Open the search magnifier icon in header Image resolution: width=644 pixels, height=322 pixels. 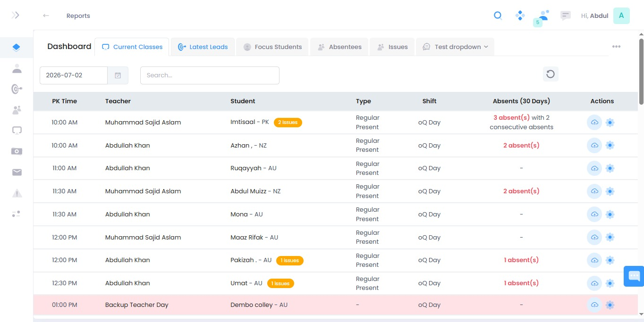tap(498, 16)
